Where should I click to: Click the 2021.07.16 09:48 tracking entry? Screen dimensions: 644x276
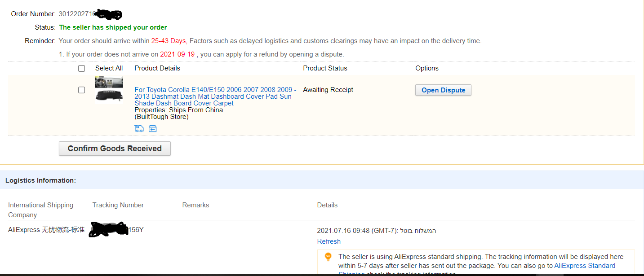(377, 231)
